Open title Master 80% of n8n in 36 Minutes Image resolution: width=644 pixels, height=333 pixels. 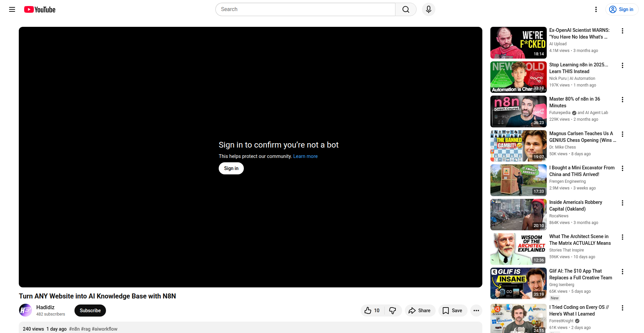(575, 102)
